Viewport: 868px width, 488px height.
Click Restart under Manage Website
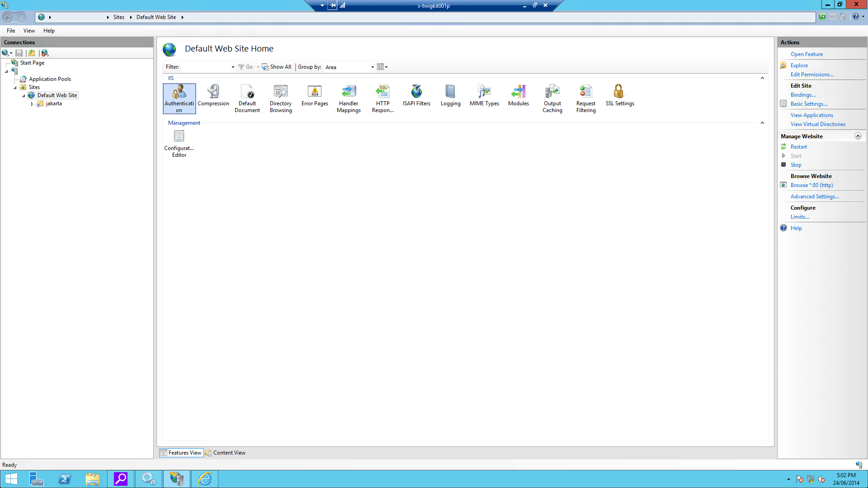(x=798, y=147)
